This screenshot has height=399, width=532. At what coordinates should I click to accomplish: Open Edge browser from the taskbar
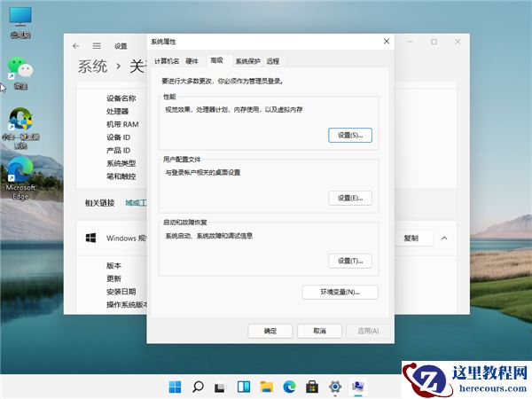tap(289, 387)
